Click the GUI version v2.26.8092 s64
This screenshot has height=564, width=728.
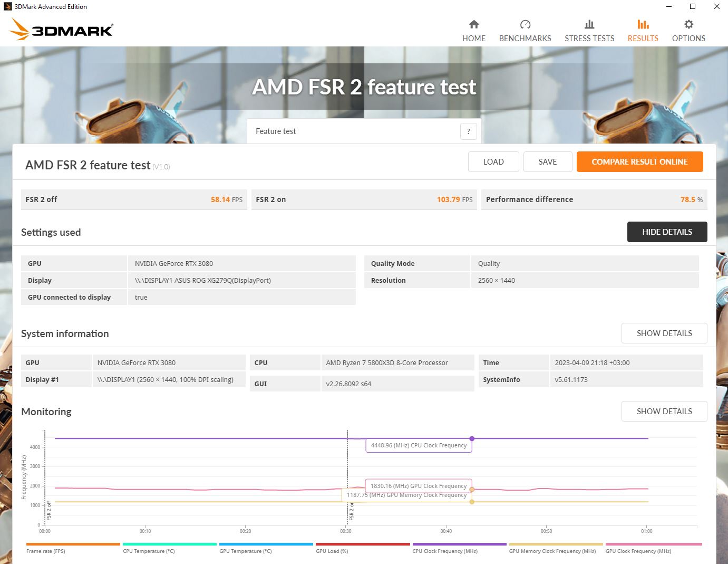(397, 384)
